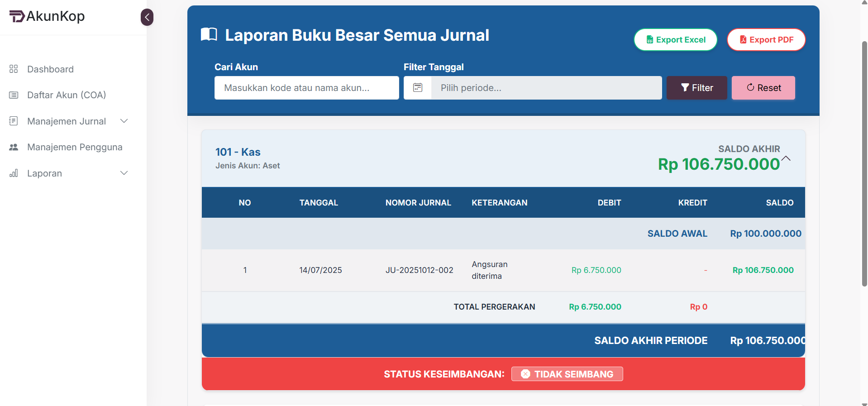Collapse the 101 - Kas account card
Screen dimensions: 868x406
pyautogui.click(x=786, y=158)
